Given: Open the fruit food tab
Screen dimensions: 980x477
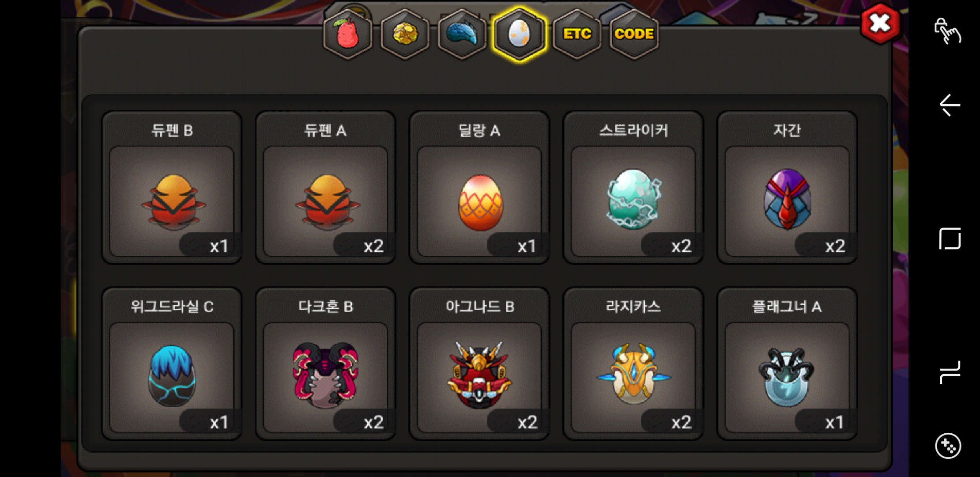Looking at the screenshot, I should (348, 34).
